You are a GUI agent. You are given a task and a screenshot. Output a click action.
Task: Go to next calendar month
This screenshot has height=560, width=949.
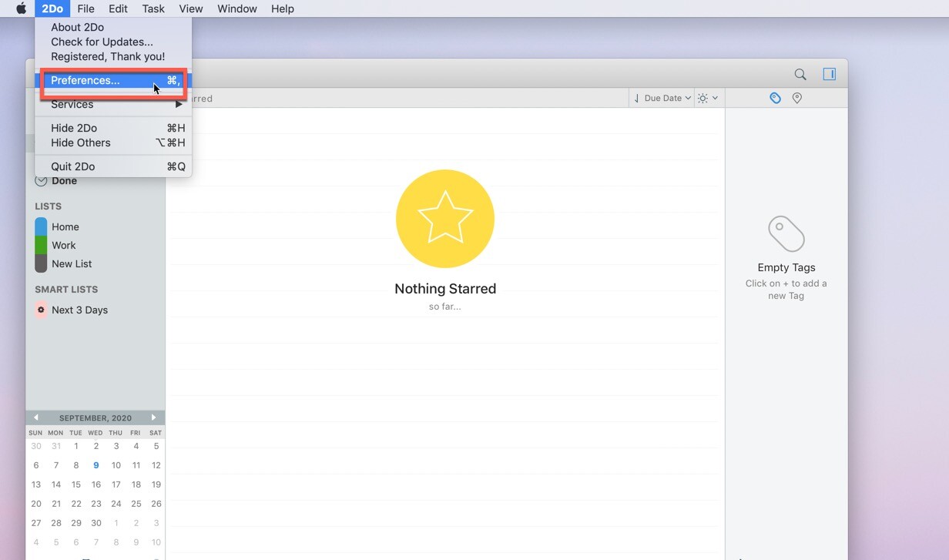point(154,417)
